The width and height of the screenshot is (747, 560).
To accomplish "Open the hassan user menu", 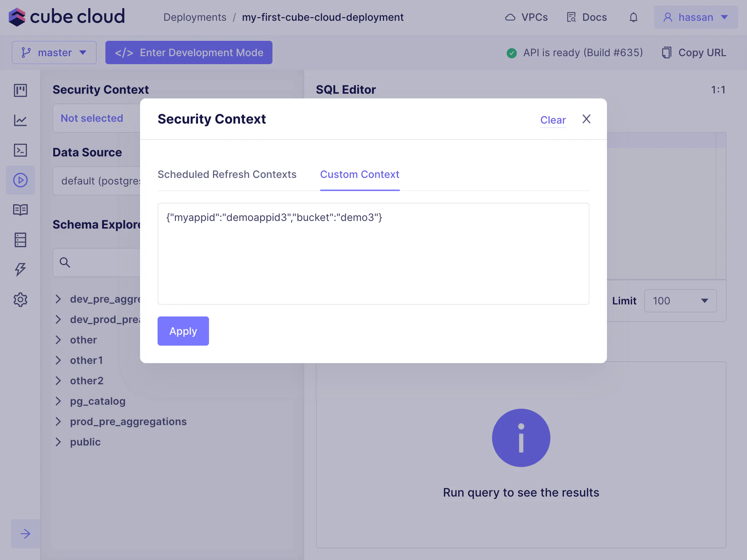I will click(696, 17).
